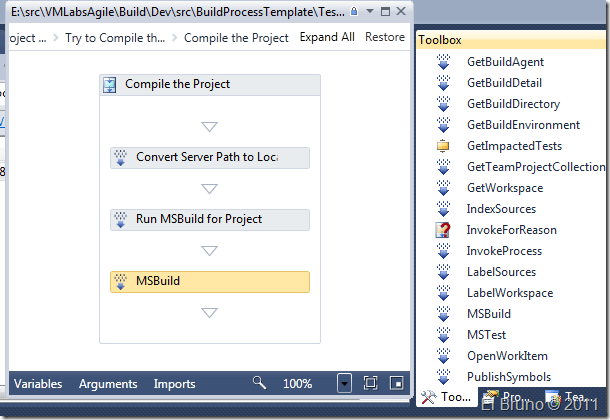Viewport: 610px width, 420px height.
Task: Open the zoom percentage dropdown
Action: tap(344, 383)
